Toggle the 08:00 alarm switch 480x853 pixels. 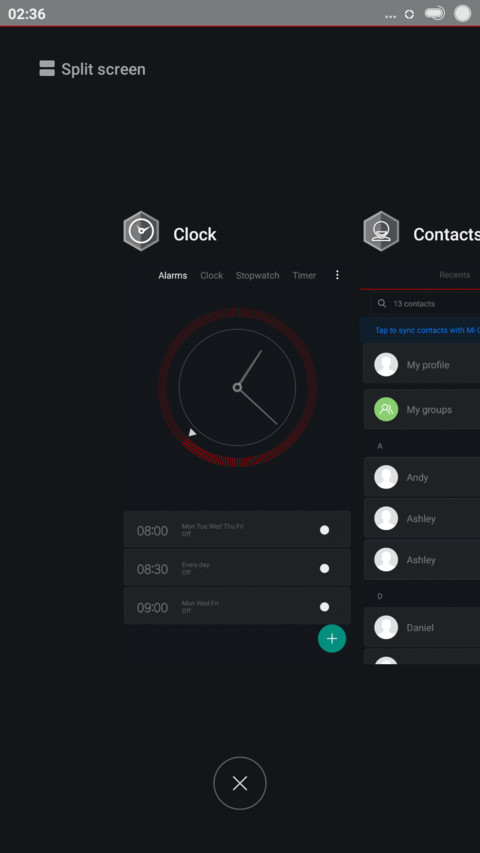coord(324,530)
